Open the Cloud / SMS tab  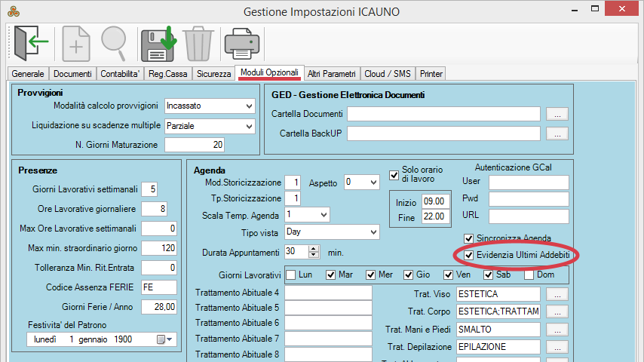click(x=388, y=74)
